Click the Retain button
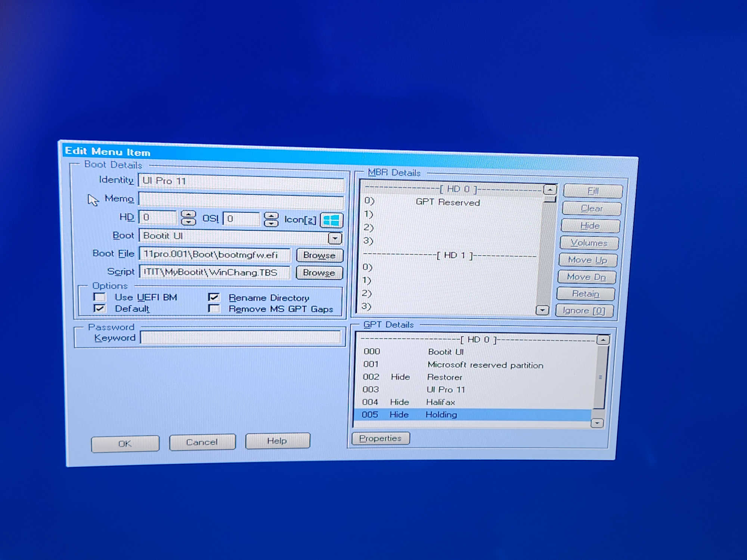This screenshot has width=747, height=560. pyautogui.click(x=585, y=294)
